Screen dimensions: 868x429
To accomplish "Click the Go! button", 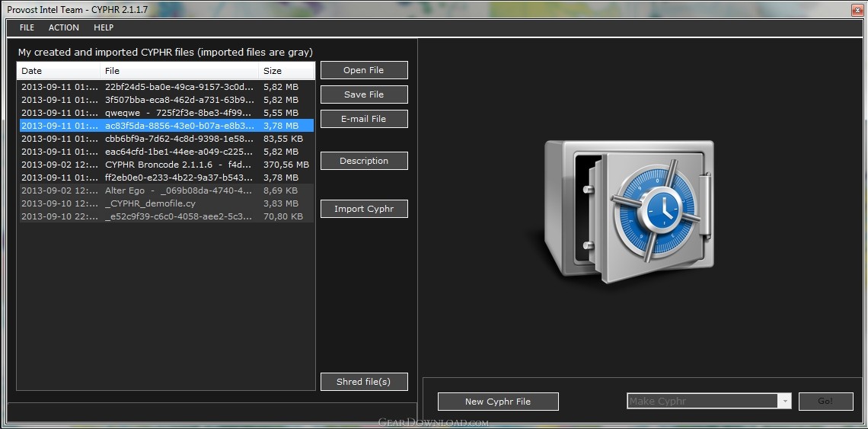I will point(825,402).
